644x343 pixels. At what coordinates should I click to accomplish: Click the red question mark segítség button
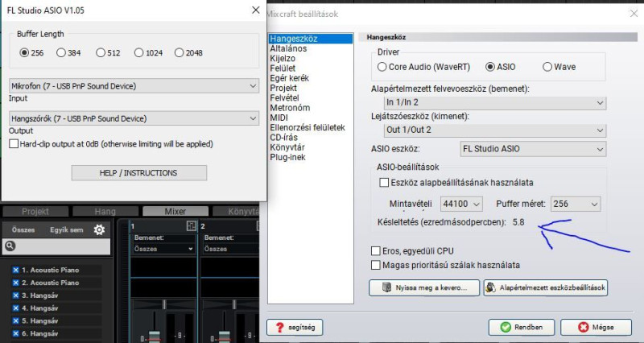(295, 328)
